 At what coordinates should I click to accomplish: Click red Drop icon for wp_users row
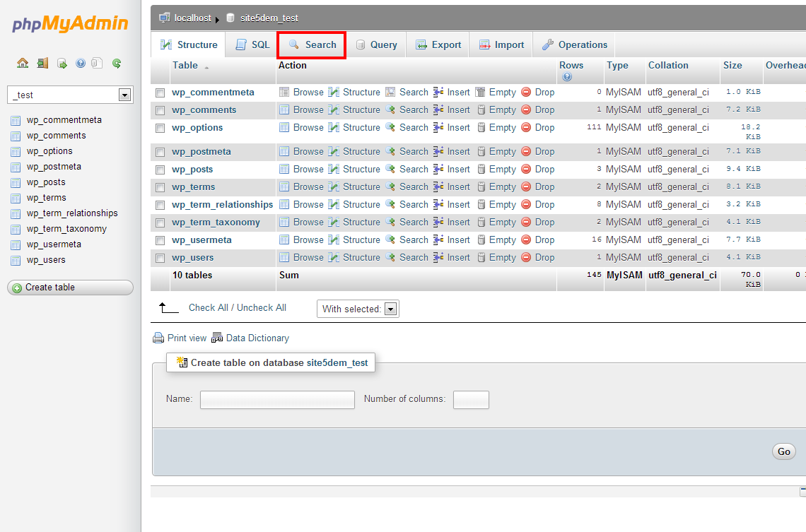pyautogui.click(x=526, y=257)
